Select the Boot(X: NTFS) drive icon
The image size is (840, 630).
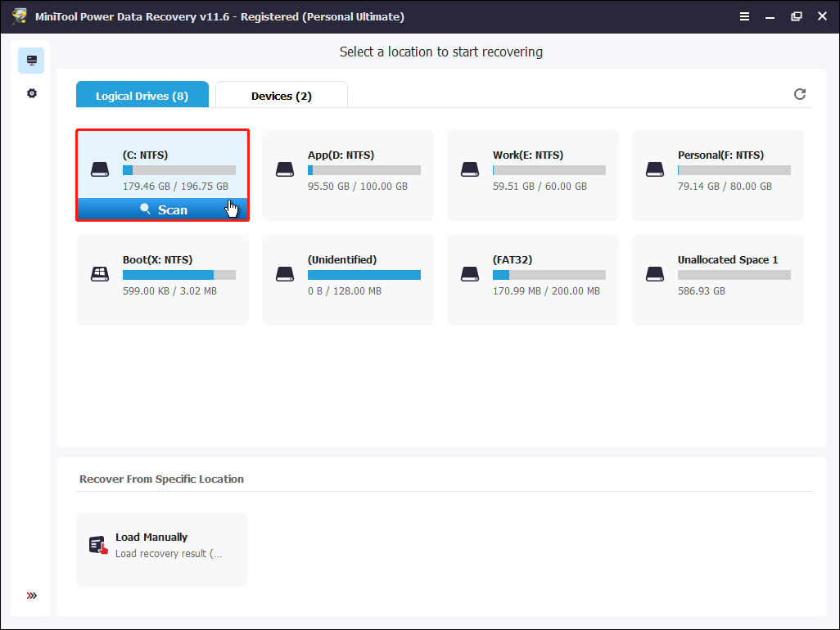99,274
